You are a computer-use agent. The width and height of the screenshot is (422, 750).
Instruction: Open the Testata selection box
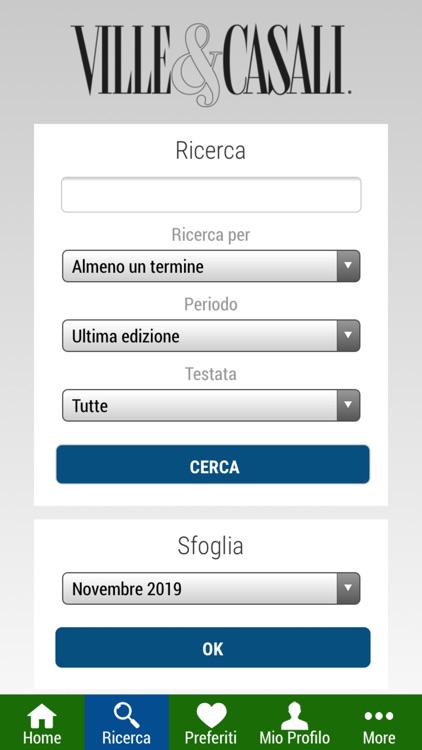click(x=211, y=406)
